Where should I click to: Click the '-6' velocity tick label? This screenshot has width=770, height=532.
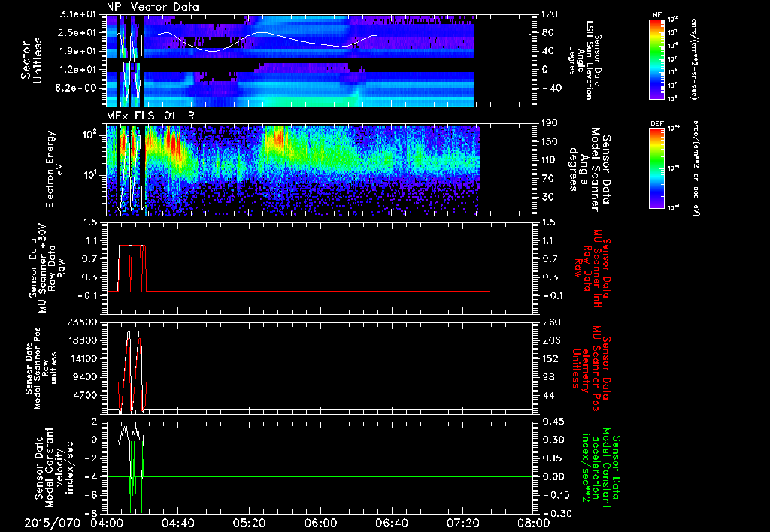coord(91,494)
